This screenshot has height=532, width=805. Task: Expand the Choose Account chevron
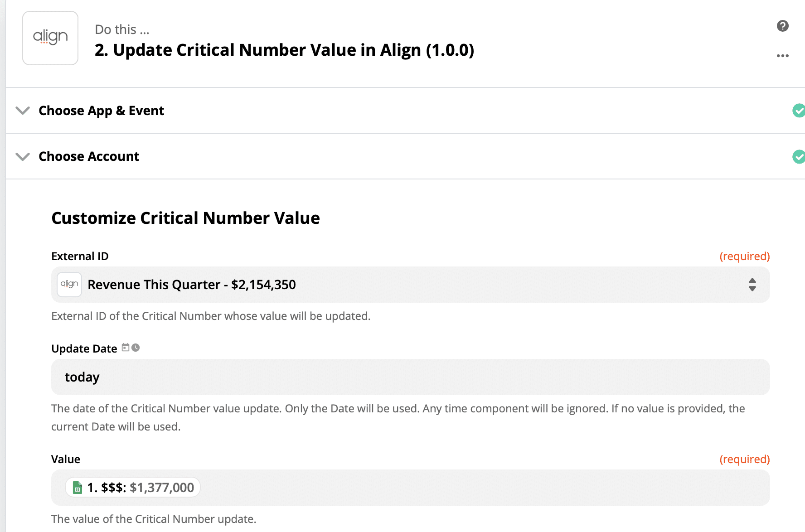click(x=23, y=156)
